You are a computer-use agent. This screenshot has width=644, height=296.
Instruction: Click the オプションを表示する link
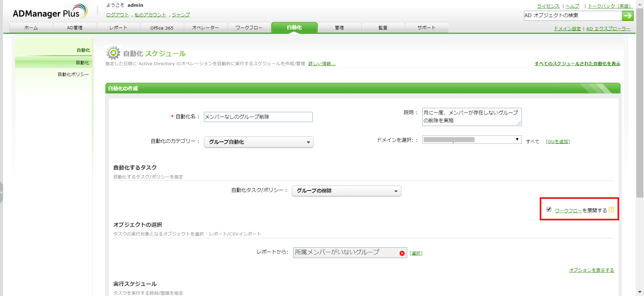click(591, 270)
